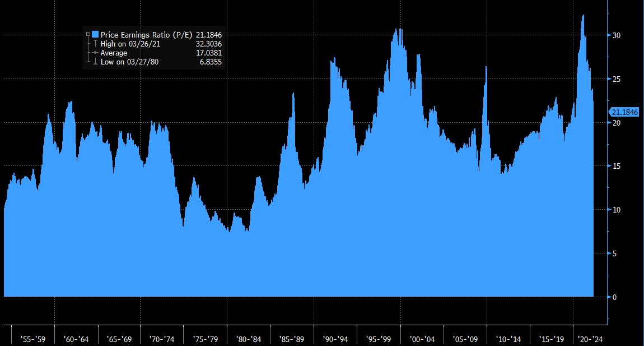Click the "Average" legend row label
Screen dimensions: 644x346
pos(114,53)
